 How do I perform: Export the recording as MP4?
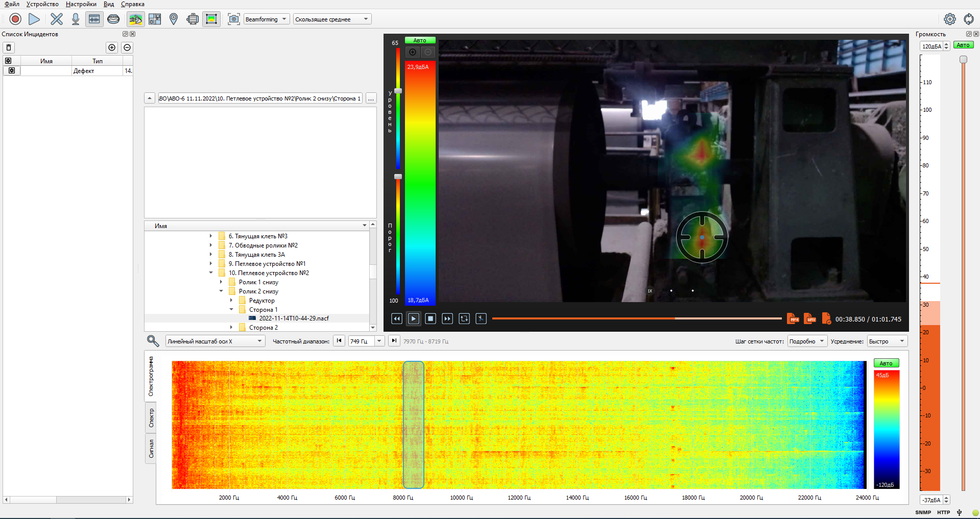click(x=793, y=319)
